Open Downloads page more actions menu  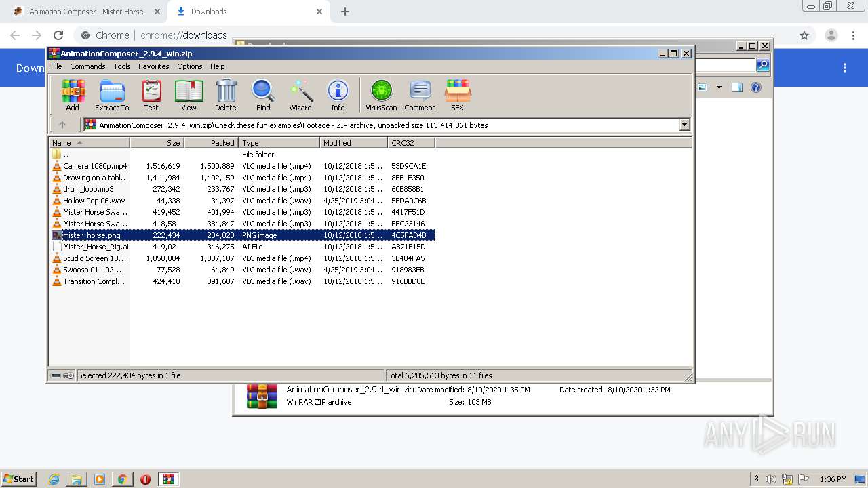(845, 68)
